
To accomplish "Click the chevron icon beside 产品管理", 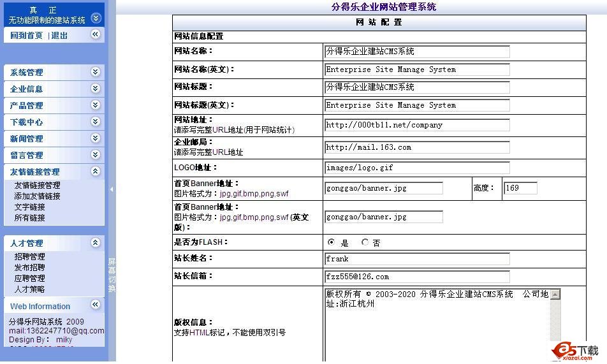I will click(96, 105).
